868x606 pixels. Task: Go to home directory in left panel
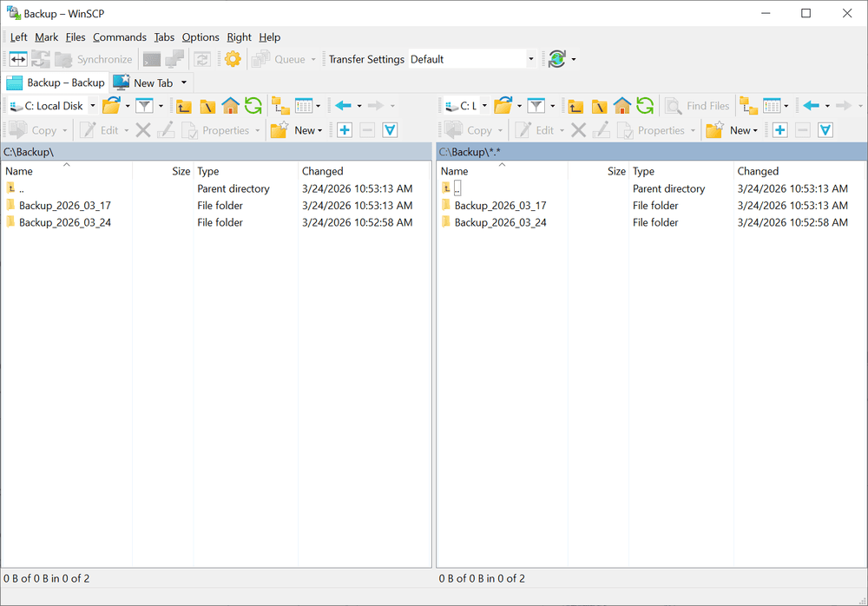(230, 105)
